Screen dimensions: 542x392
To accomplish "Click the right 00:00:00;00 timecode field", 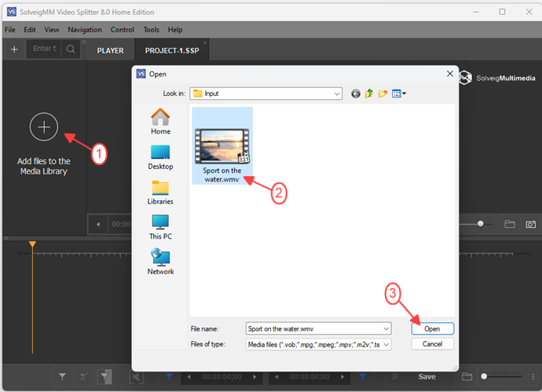I will pos(309,377).
